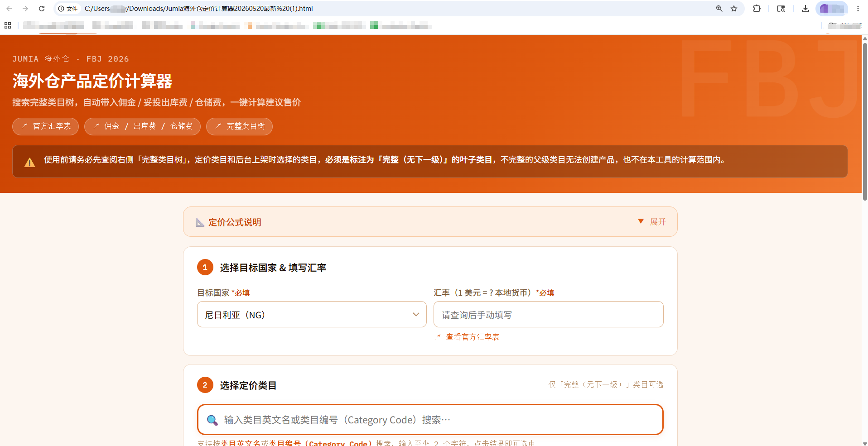
Task: Click the 选择目标国家 & 填写汇率 heading
Action: pyautogui.click(x=273, y=268)
